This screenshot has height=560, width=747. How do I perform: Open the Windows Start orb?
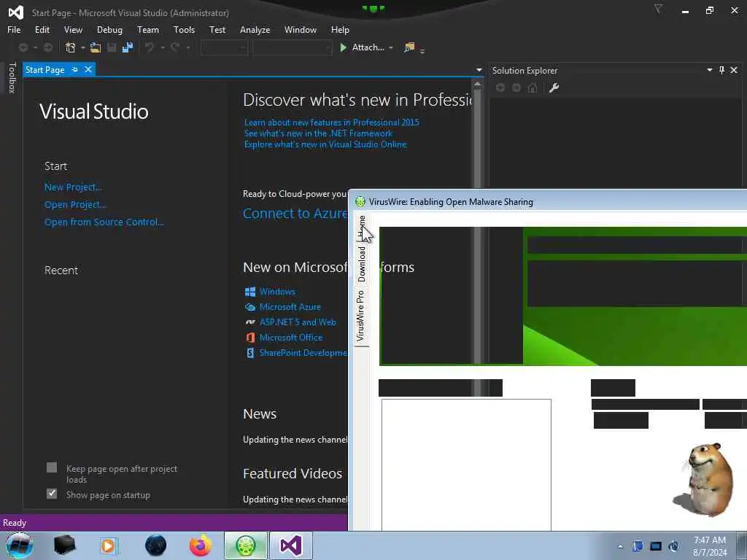tap(19, 545)
